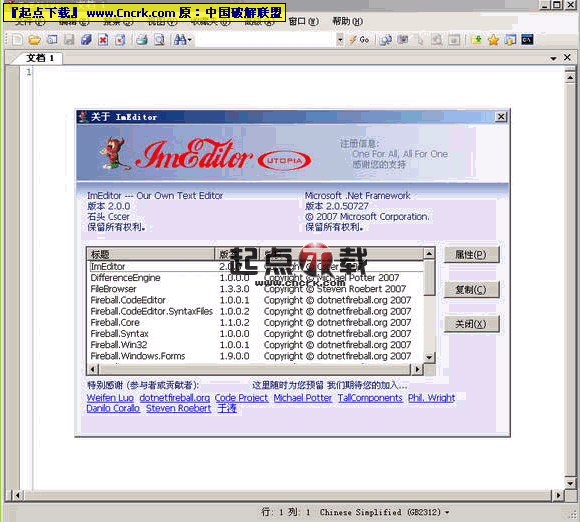Close the 关于 ImEditor dialog via title-bar X
580x522 pixels.
501,117
